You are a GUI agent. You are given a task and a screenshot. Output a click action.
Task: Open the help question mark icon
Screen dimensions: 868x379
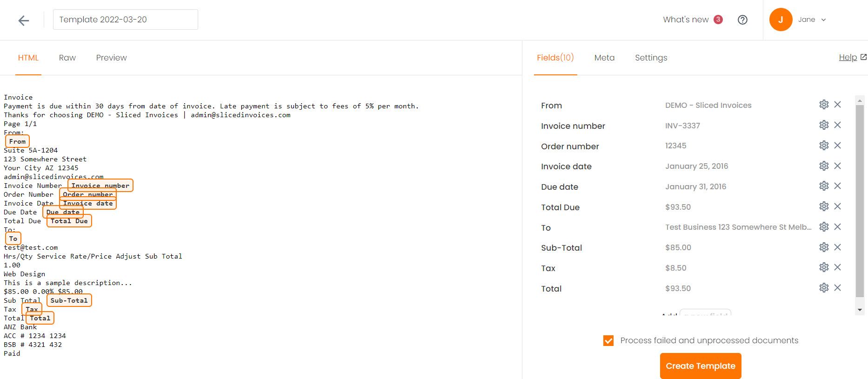pyautogui.click(x=742, y=20)
